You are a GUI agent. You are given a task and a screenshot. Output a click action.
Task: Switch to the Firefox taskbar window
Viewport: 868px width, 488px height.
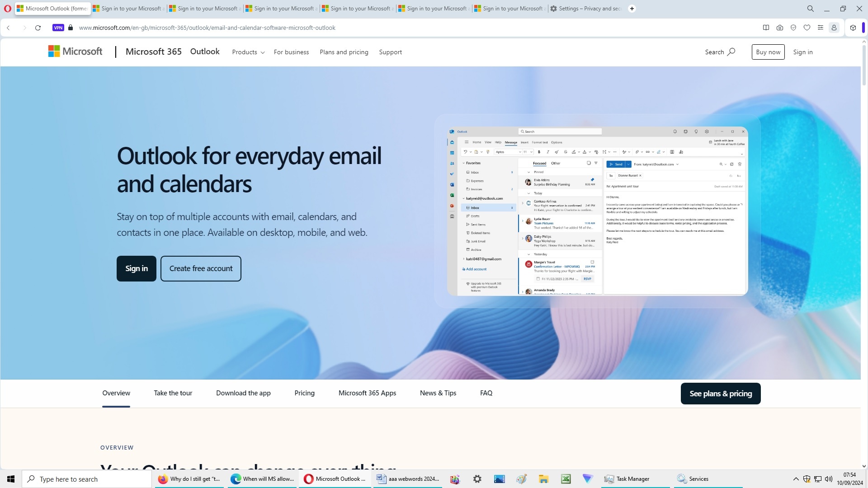coord(190,479)
